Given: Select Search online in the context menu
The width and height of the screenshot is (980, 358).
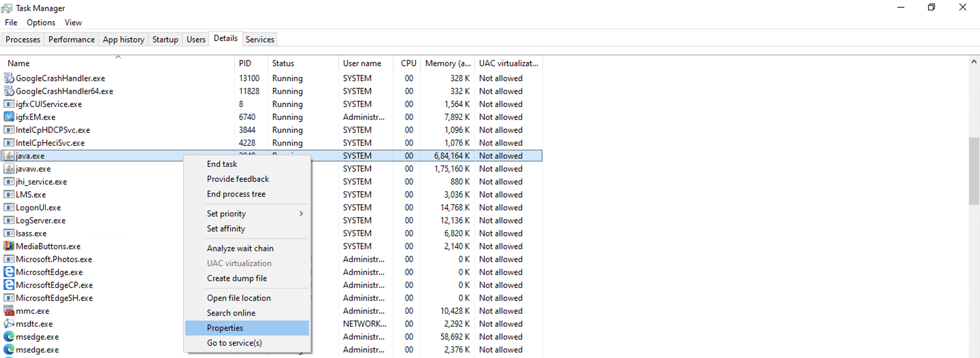Looking at the screenshot, I should (x=247, y=313).
